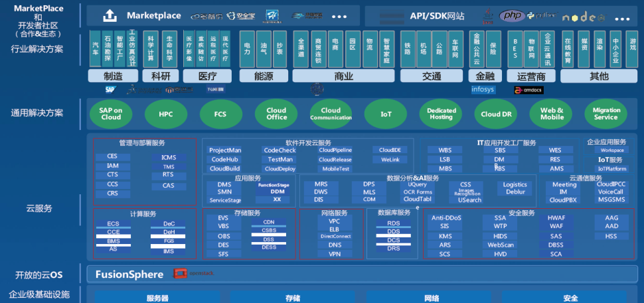Click the ServiceStage box
This screenshot has width=644, height=303.
[226, 200]
